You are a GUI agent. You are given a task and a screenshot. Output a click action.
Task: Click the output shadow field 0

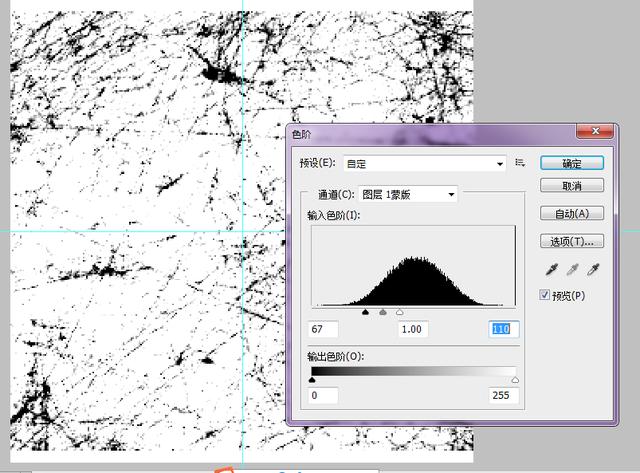pos(323,395)
